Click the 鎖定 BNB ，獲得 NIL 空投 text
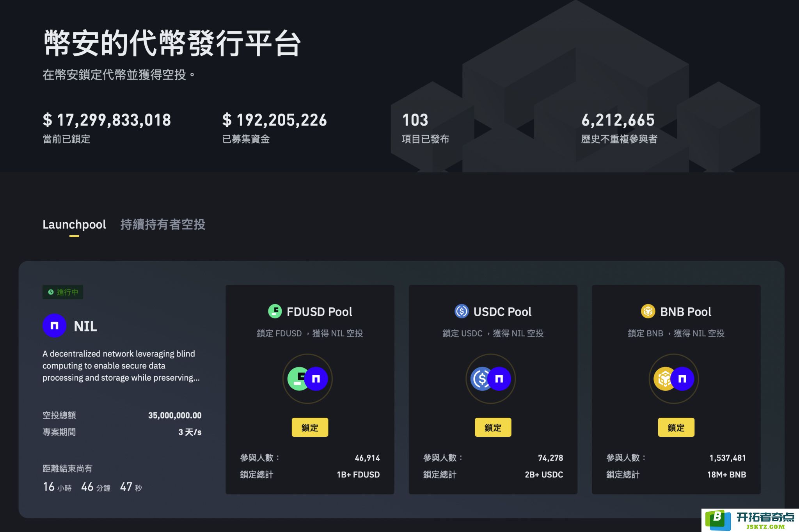 coord(676,333)
